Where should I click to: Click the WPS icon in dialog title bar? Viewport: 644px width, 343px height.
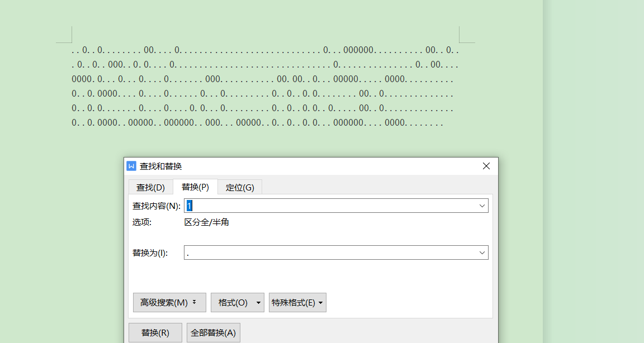(131, 166)
